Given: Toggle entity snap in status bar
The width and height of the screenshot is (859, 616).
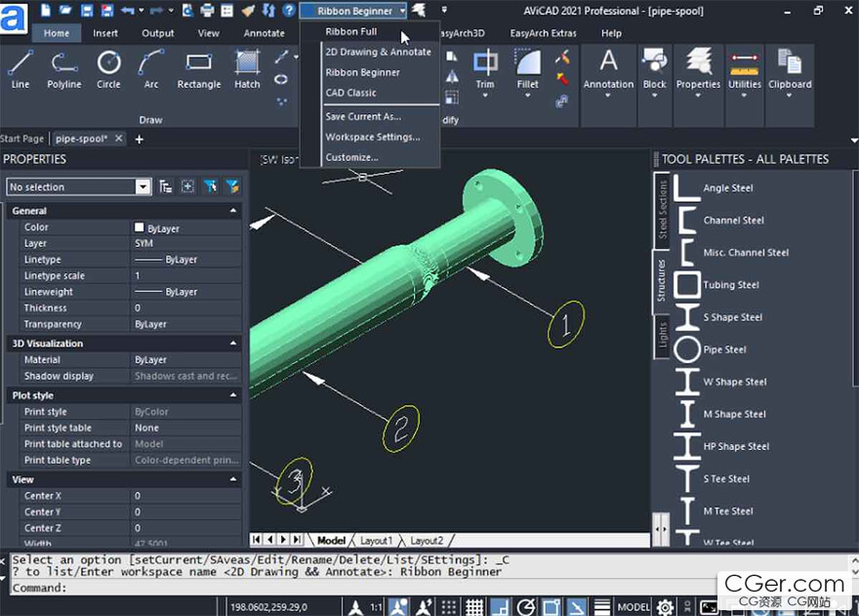Looking at the screenshot, I should coord(552,607).
